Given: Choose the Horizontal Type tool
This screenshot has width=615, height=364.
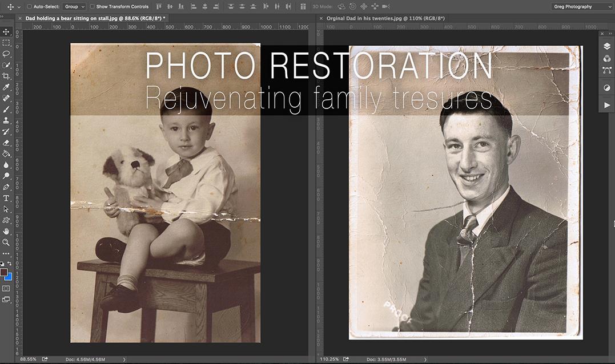Looking at the screenshot, I should point(6,198).
